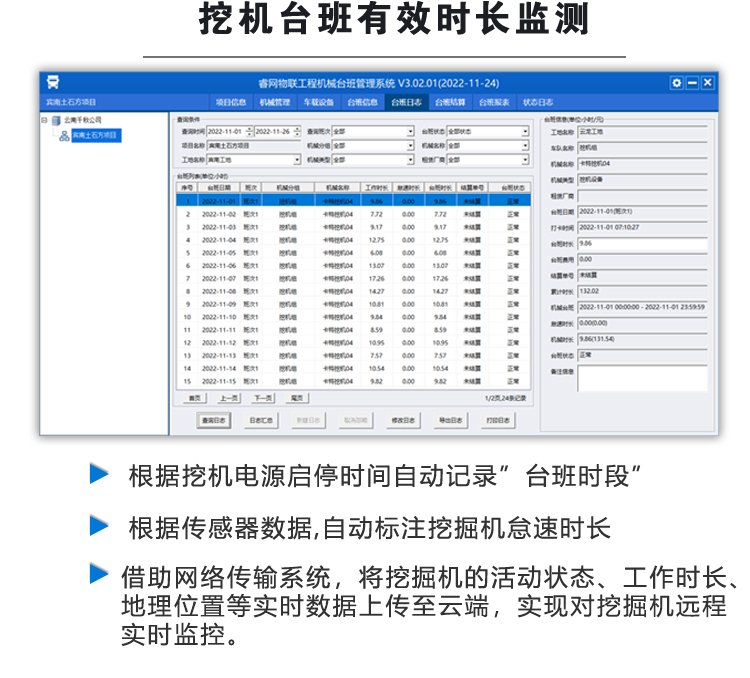
Task: Open settings via the gear icon
Action: [x=676, y=83]
